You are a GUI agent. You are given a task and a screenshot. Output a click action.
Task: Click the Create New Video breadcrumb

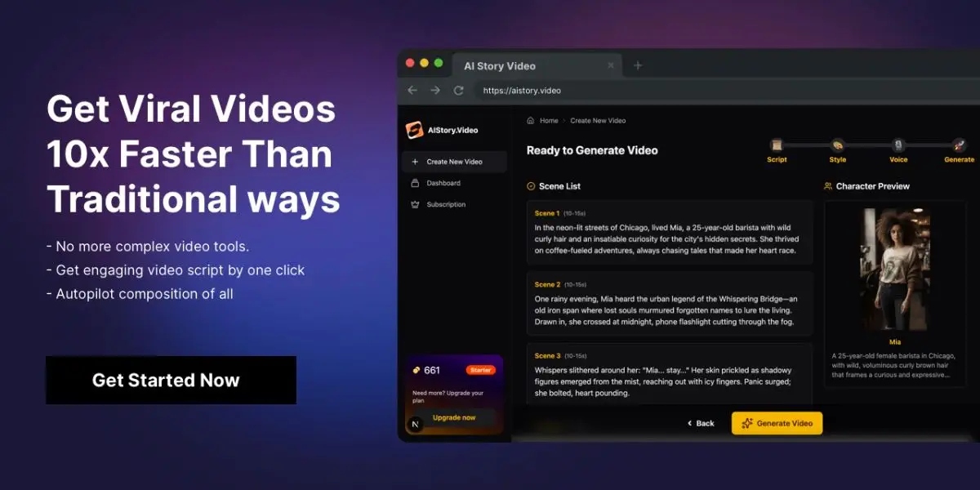(598, 121)
